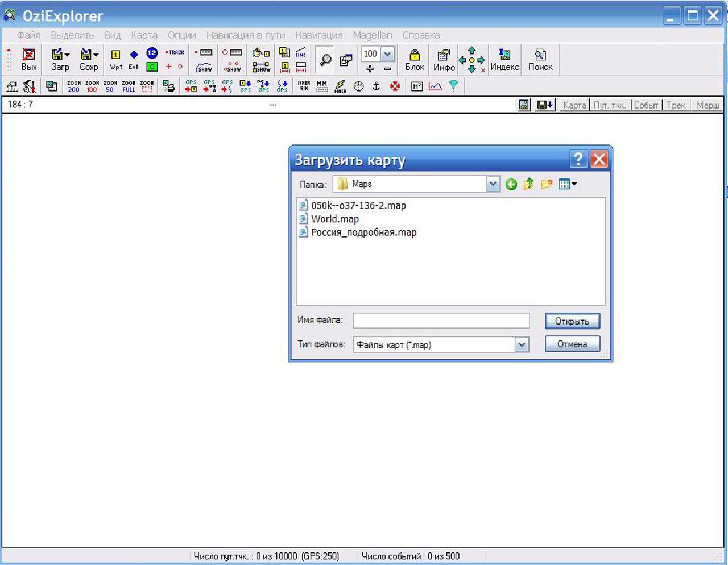Image resolution: width=728 pixels, height=565 pixels.
Task: Click the minus zoom-out button under 100
Action: pyautogui.click(x=387, y=69)
